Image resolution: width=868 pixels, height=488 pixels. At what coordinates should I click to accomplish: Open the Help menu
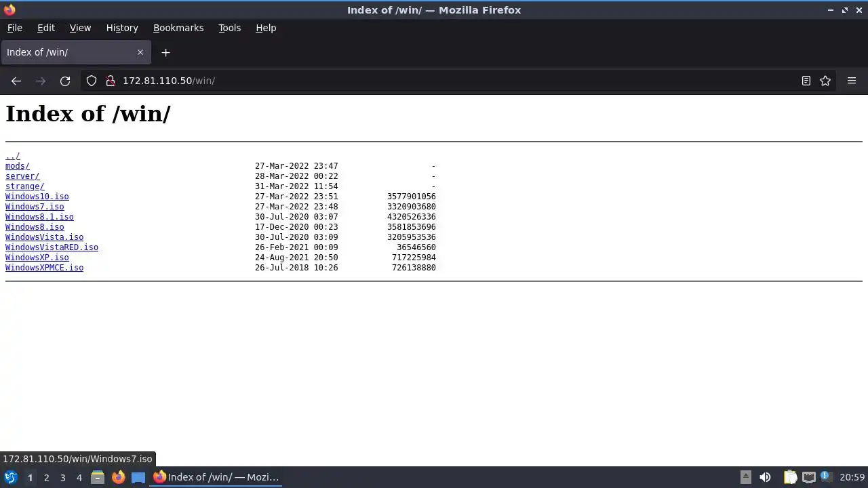(x=266, y=28)
